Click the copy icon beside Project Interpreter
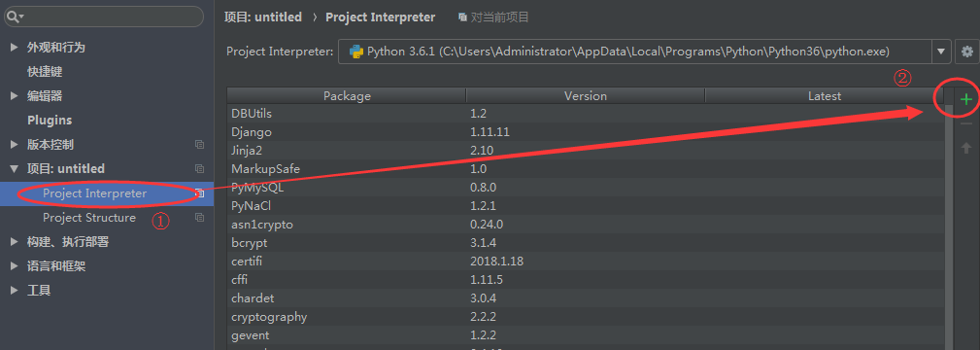This screenshot has width=980, height=350. (199, 193)
